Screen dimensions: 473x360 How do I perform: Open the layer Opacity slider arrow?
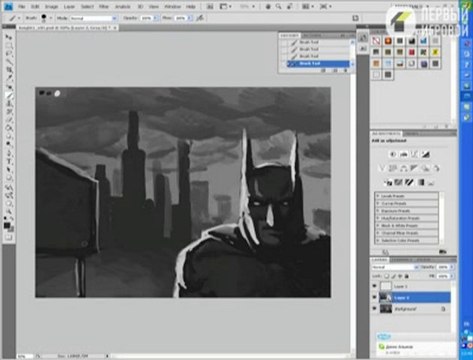point(452,267)
